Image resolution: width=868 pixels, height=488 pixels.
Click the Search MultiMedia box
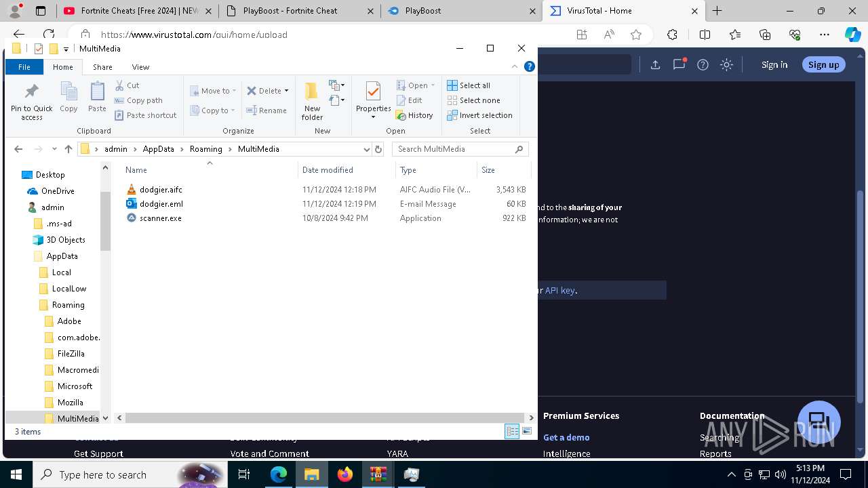tap(460, 149)
